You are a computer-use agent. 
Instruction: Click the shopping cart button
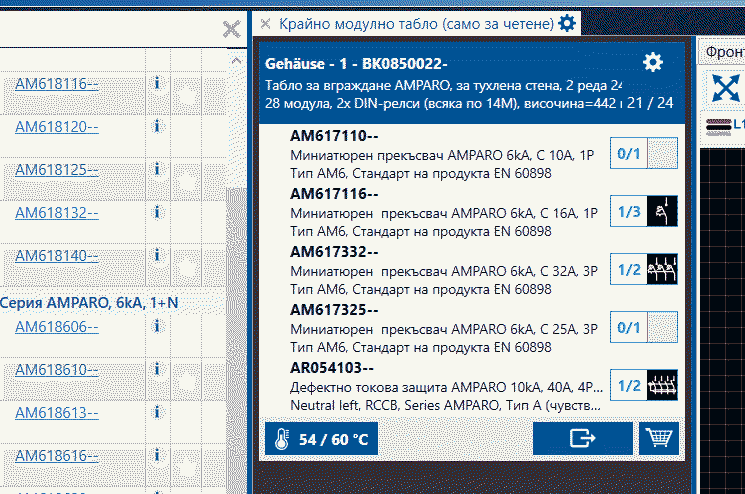[659, 438]
